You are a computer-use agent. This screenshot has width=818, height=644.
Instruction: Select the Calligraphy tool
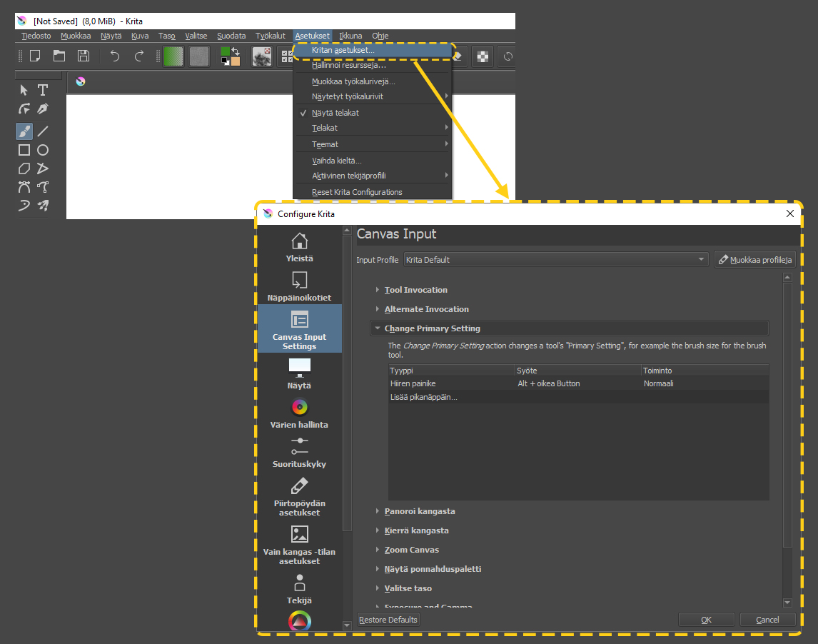(43, 109)
